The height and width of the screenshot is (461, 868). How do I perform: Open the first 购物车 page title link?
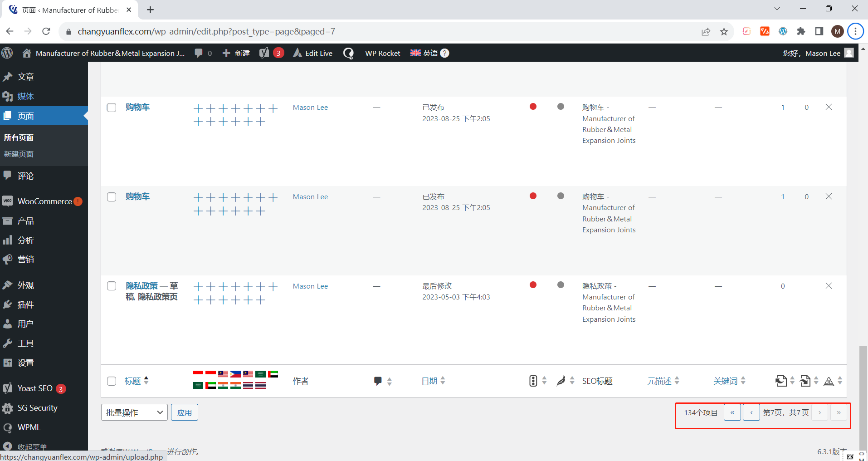[x=138, y=107]
